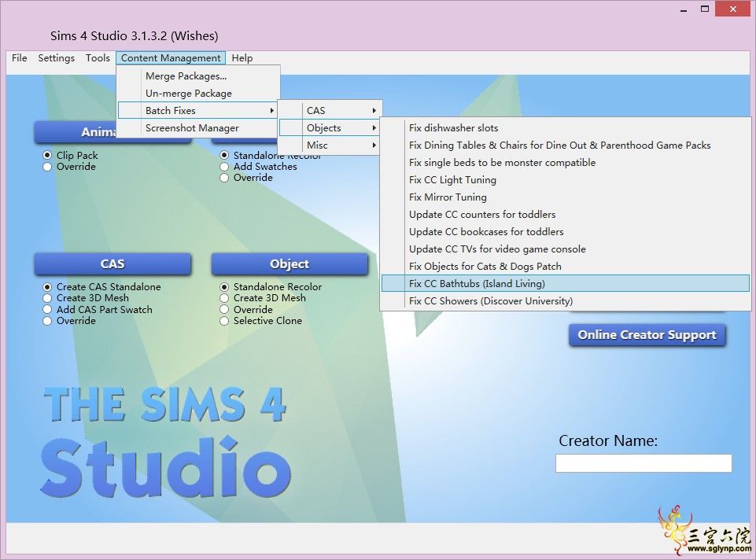
Task: Open the Tools menu
Action: click(98, 58)
